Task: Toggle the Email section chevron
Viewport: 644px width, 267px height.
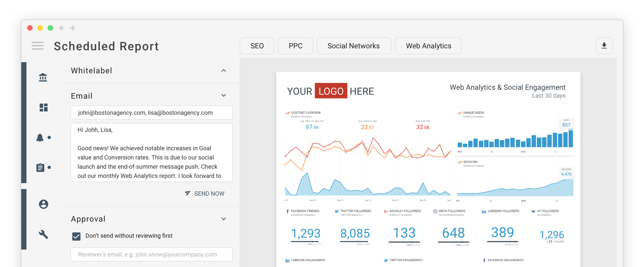Action: [x=224, y=96]
